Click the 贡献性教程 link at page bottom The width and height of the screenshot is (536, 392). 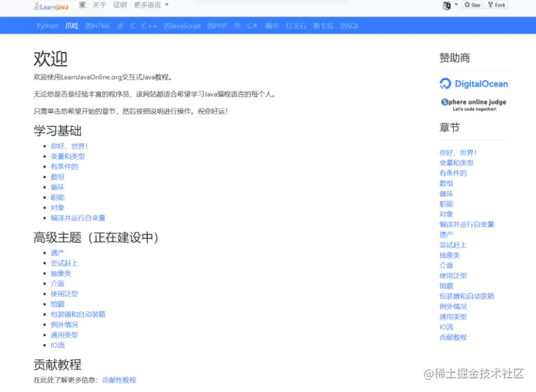119,380
